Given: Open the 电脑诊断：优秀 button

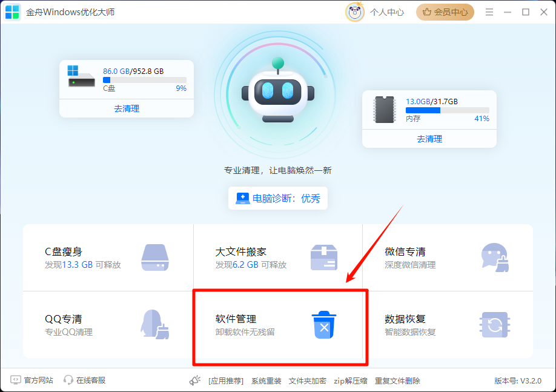Looking at the screenshot, I should point(278,198).
